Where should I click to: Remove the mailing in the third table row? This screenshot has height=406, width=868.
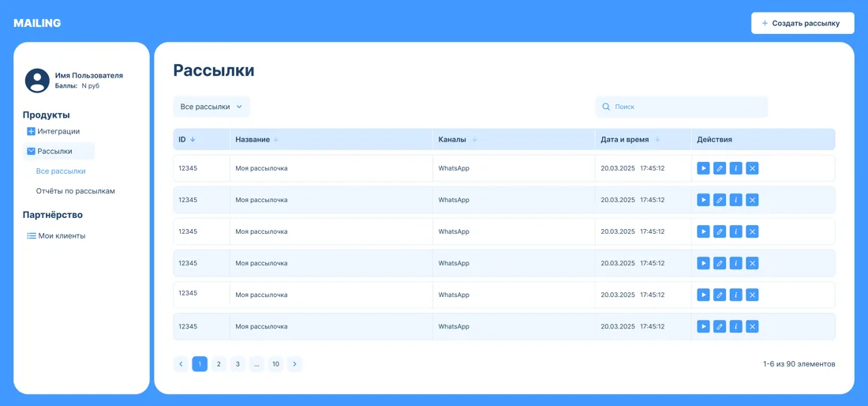pyautogui.click(x=752, y=231)
